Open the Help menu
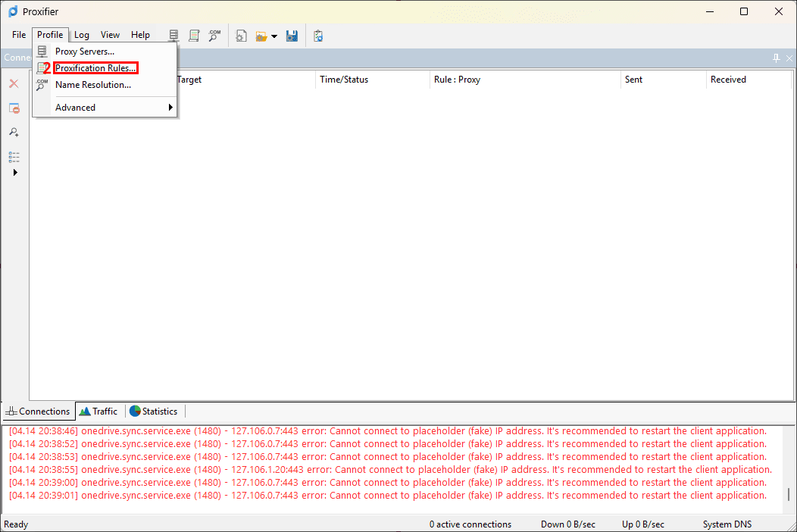797x532 pixels. [x=140, y=35]
